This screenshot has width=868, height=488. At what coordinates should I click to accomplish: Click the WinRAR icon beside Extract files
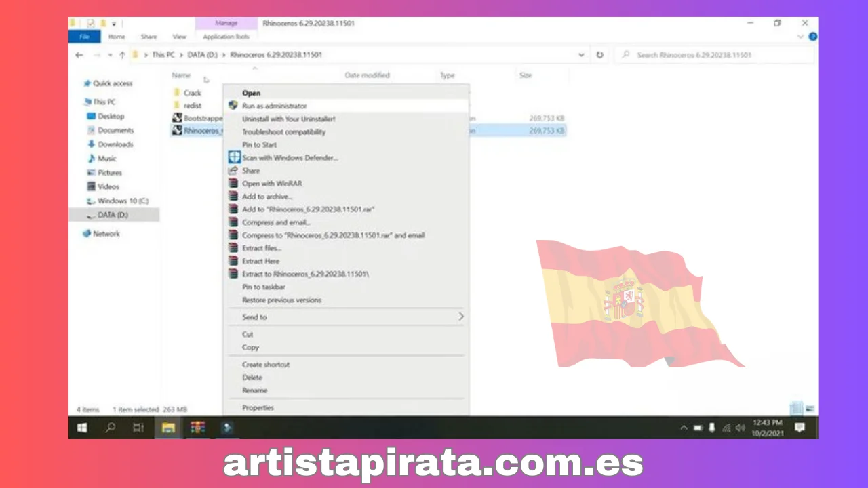pyautogui.click(x=233, y=248)
